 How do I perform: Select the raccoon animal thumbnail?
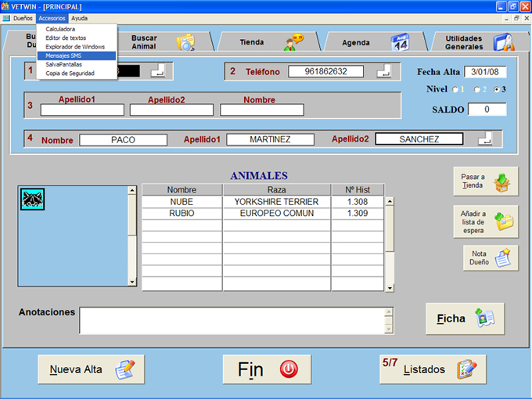point(32,199)
